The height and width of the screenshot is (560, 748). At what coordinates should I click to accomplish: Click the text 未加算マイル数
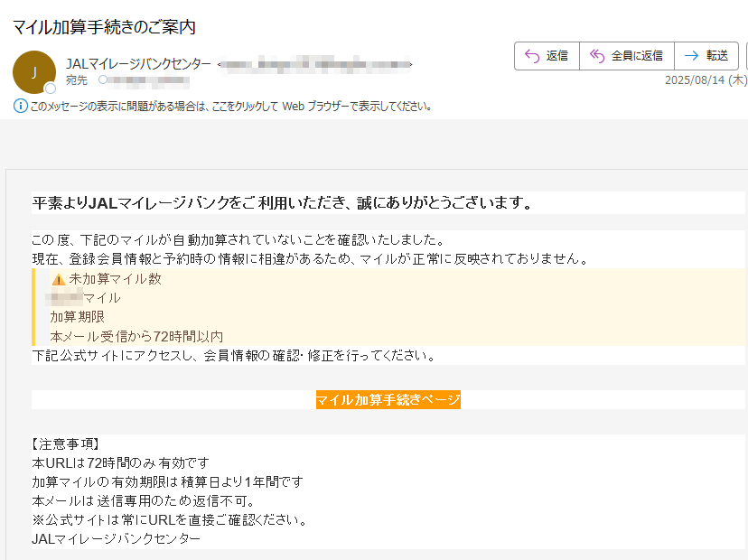tap(116, 279)
